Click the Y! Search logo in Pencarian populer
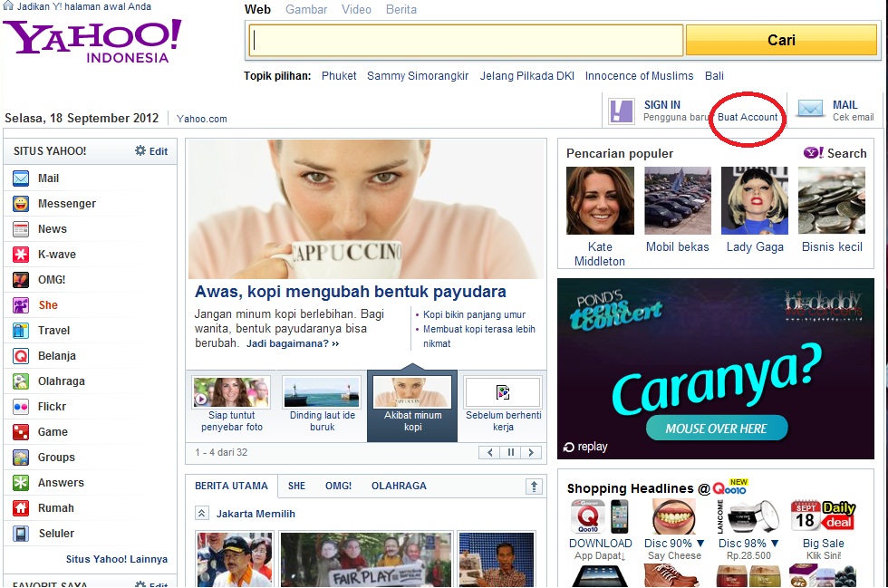Screen dimensions: 888x588 click(835, 153)
